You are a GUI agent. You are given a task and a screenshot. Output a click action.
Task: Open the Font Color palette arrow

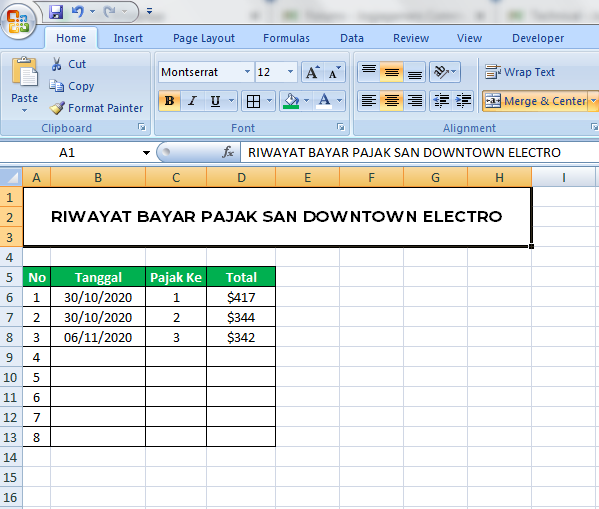tap(340, 101)
